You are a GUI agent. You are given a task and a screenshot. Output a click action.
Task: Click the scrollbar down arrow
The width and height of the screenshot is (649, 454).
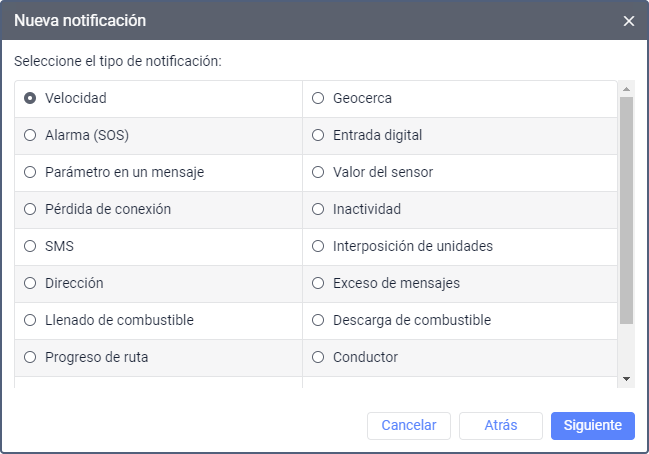(626, 379)
